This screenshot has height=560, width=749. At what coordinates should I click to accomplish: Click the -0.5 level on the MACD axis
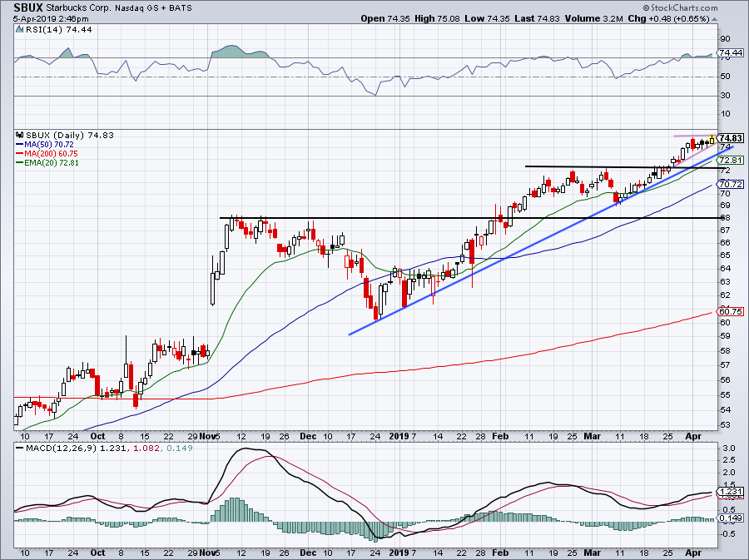pyautogui.click(x=727, y=533)
